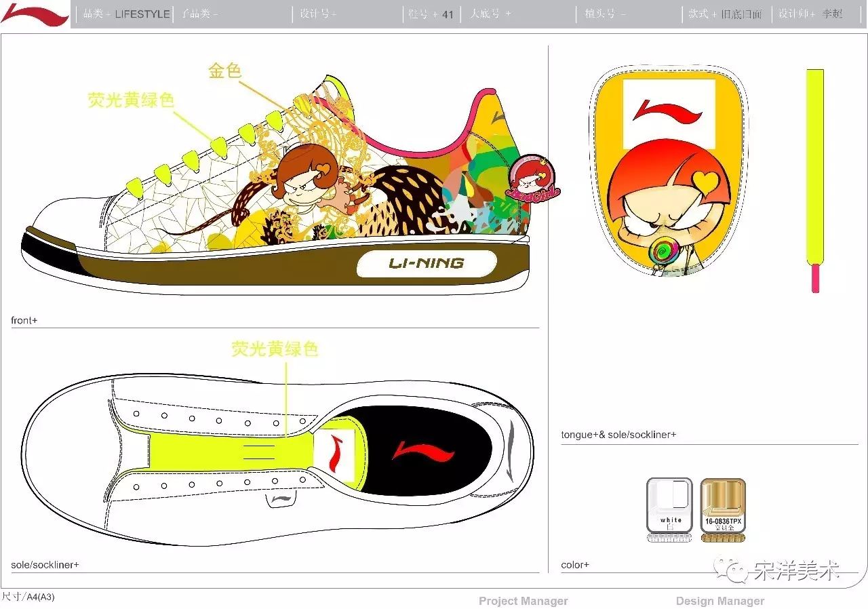Select the white color swatch
The height and width of the screenshot is (609, 868).
pyautogui.click(x=670, y=505)
